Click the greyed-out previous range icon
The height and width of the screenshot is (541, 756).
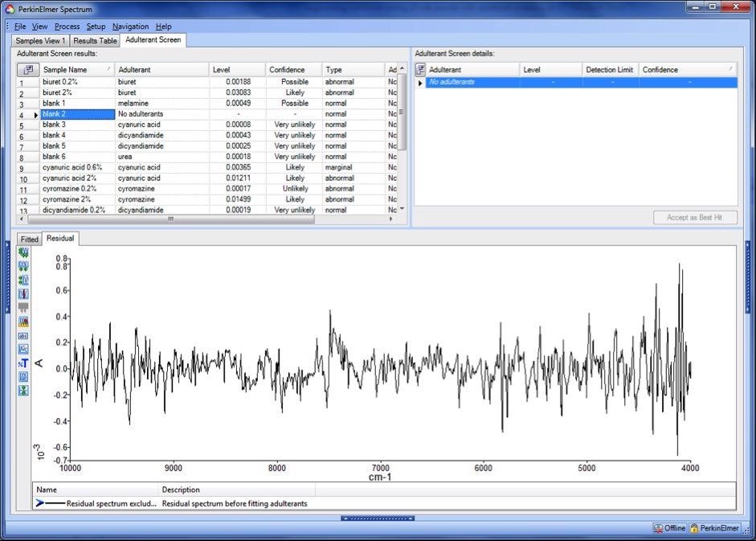click(x=23, y=307)
